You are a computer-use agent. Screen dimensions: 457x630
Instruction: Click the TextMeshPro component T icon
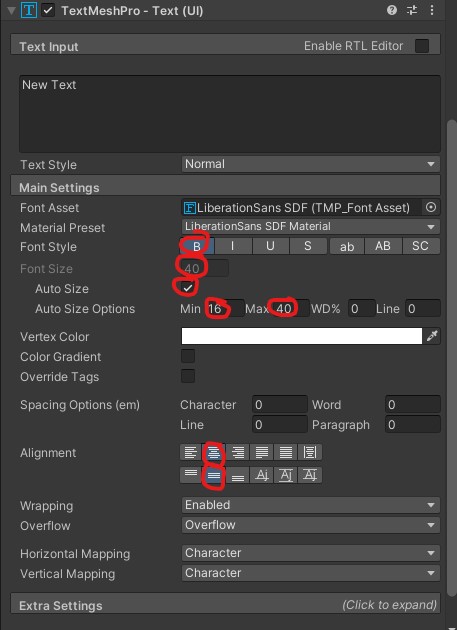click(29, 10)
